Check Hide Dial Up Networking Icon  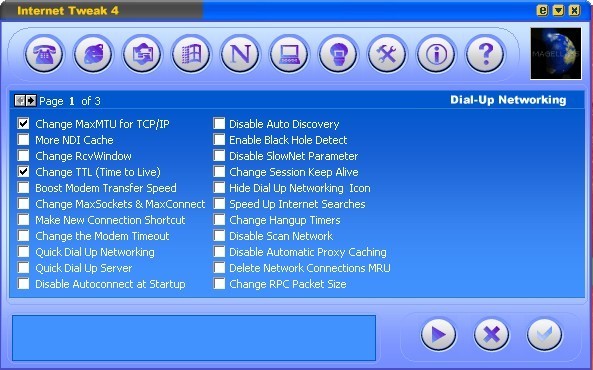point(219,188)
